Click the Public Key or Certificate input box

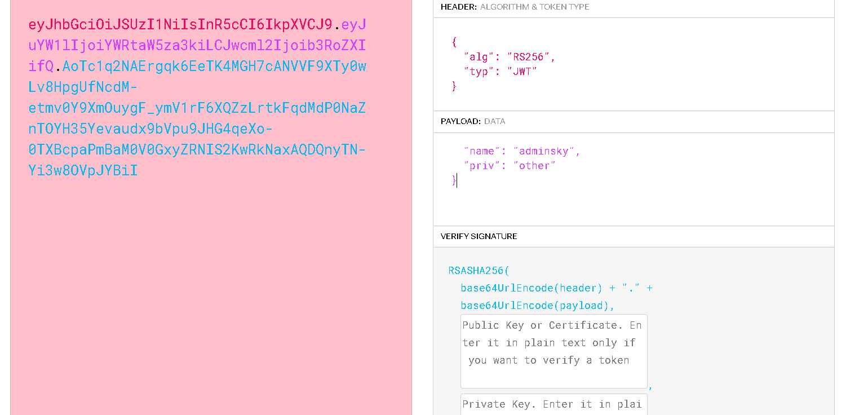(554, 351)
